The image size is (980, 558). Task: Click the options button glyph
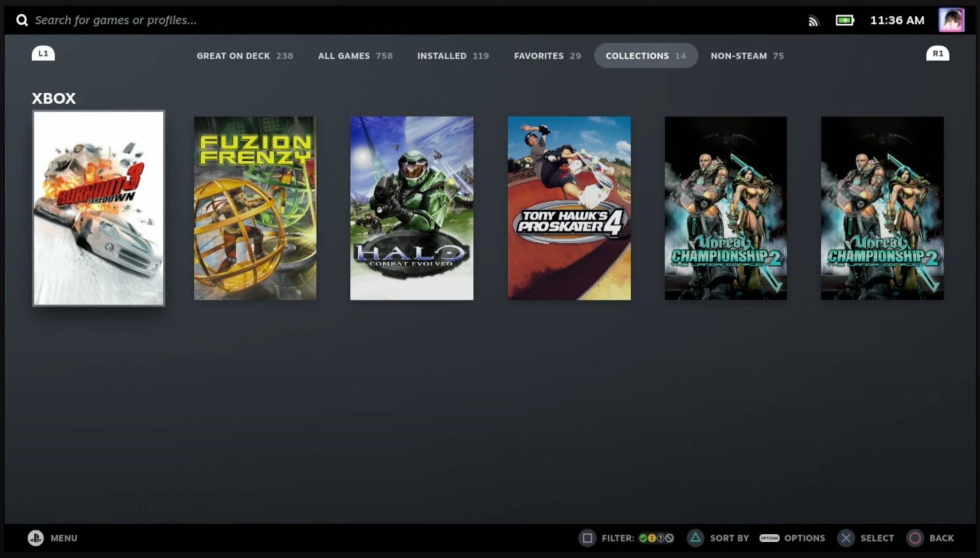click(769, 538)
